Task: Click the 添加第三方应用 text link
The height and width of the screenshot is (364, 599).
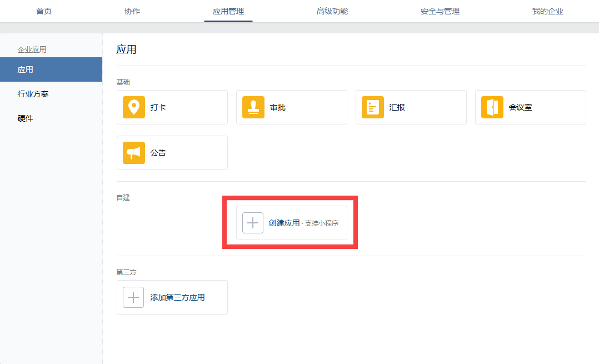Action: (177, 297)
